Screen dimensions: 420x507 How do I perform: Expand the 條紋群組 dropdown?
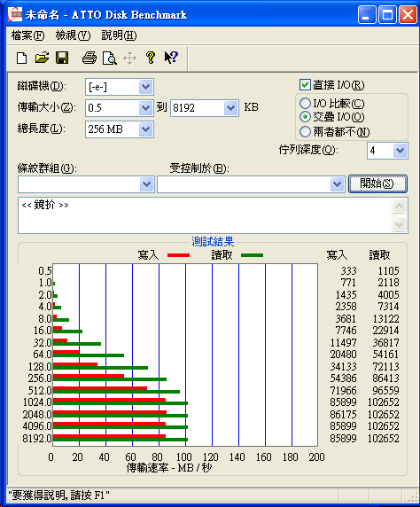point(147,184)
